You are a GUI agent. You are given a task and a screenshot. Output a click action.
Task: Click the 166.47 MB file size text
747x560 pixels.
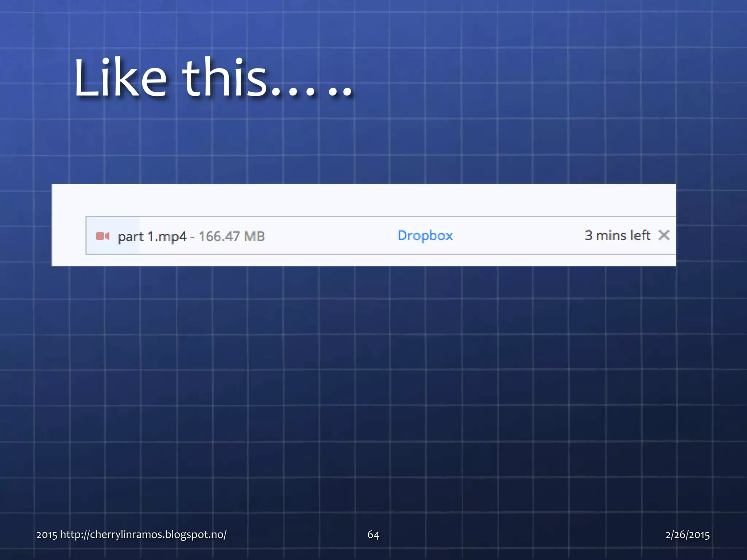pos(231,236)
